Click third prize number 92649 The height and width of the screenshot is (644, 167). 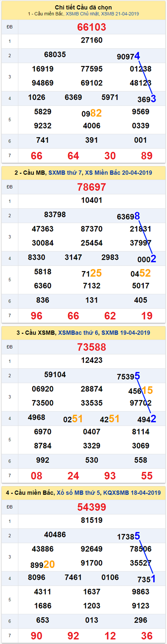pyautogui.click(x=92, y=549)
